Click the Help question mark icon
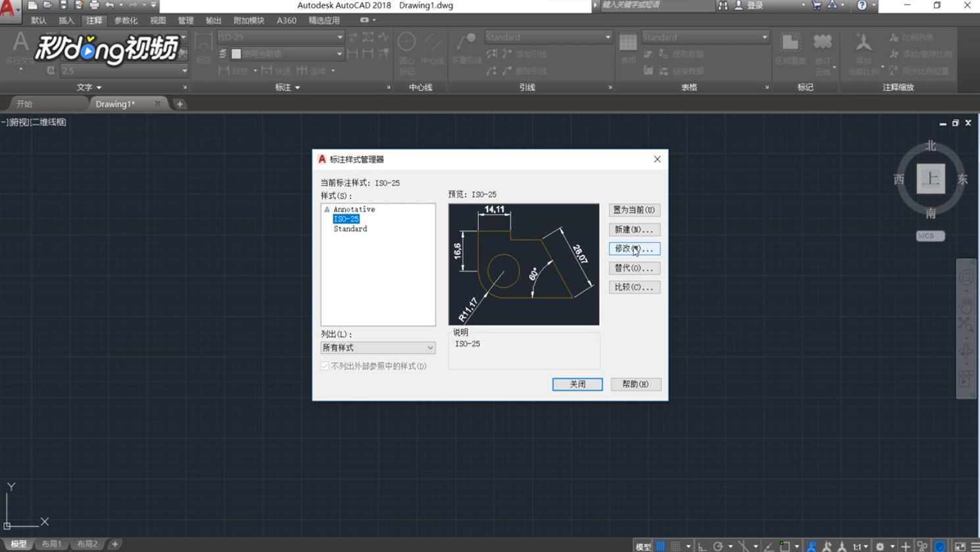 click(x=862, y=5)
